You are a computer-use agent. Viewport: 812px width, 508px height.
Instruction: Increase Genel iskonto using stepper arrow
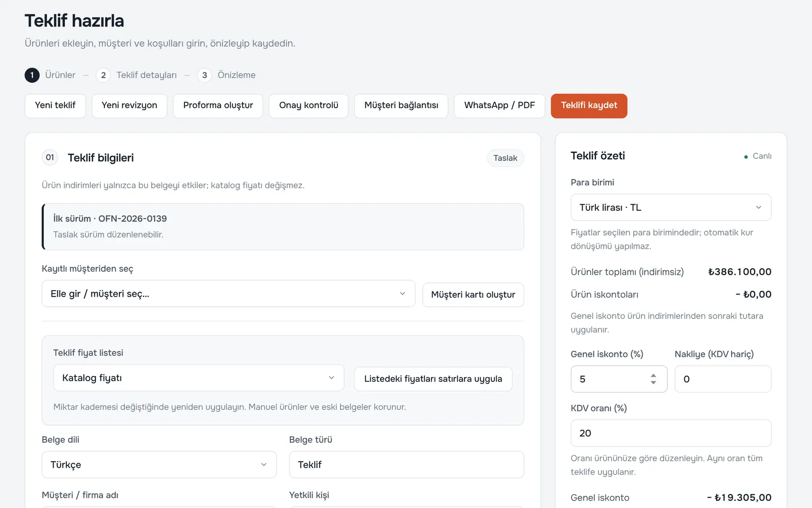tap(653, 376)
